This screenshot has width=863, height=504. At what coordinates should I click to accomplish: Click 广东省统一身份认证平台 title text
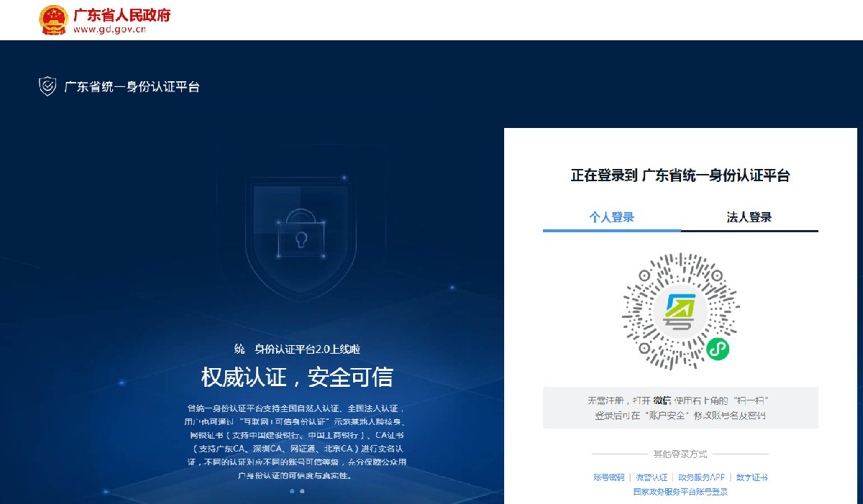point(132,87)
